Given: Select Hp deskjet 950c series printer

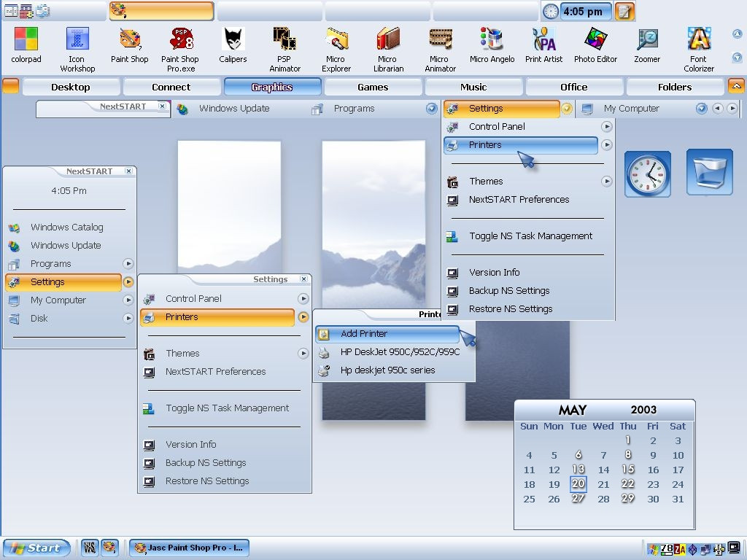Looking at the screenshot, I should point(393,370).
